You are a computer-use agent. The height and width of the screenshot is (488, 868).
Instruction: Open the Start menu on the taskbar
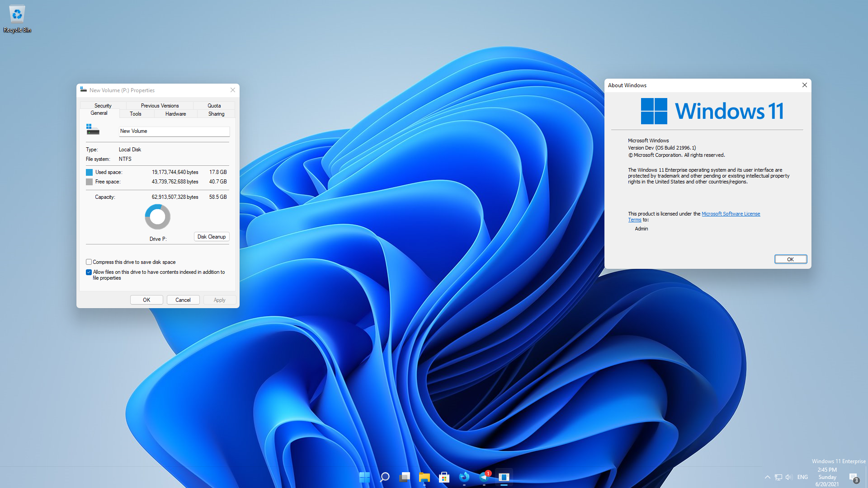(364, 477)
